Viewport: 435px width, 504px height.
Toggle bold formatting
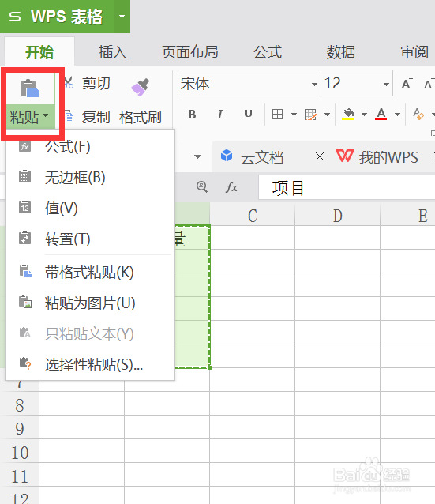[x=192, y=114]
